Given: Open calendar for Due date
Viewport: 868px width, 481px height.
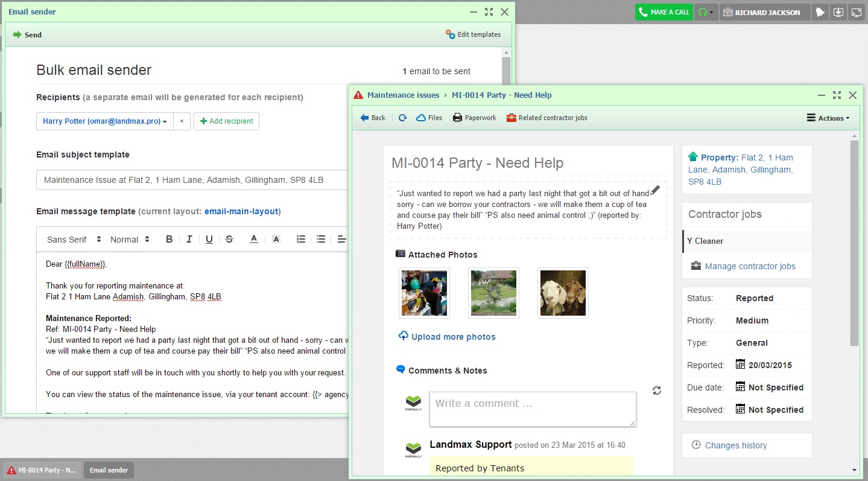Looking at the screenshot, I should [740, 387].
